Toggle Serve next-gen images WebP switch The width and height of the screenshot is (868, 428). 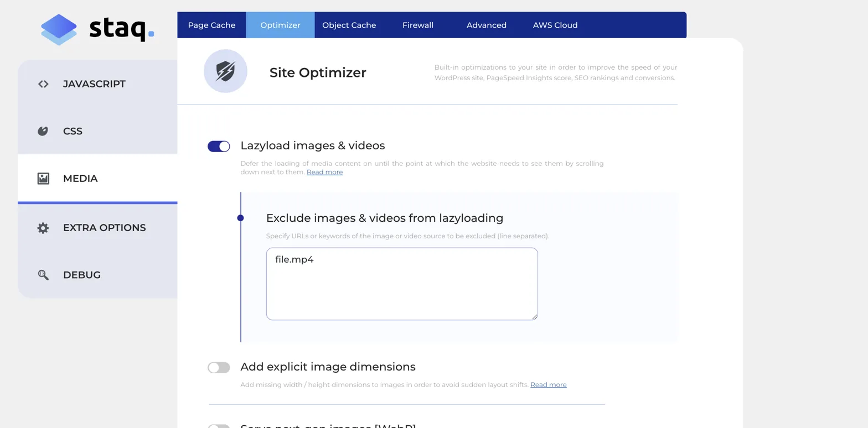tap(219, 426)
